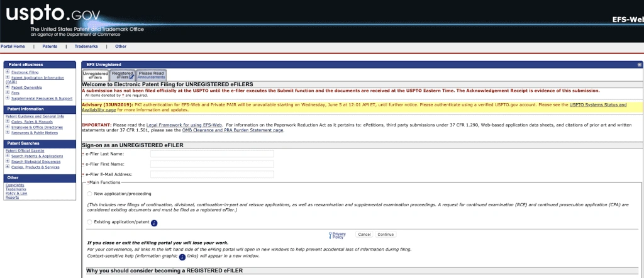Click the info icon beside Existing application/patent
Viewport: 644px width, 278px height.
point(154,223)
